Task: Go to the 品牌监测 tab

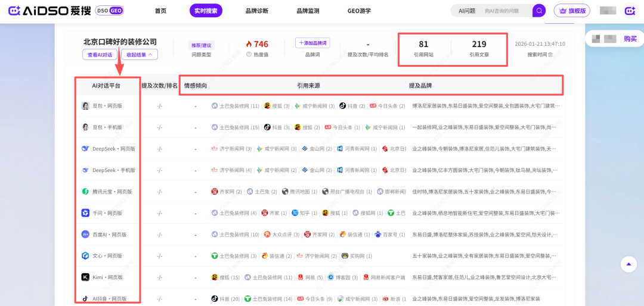Action: click(x=308, y=11)
